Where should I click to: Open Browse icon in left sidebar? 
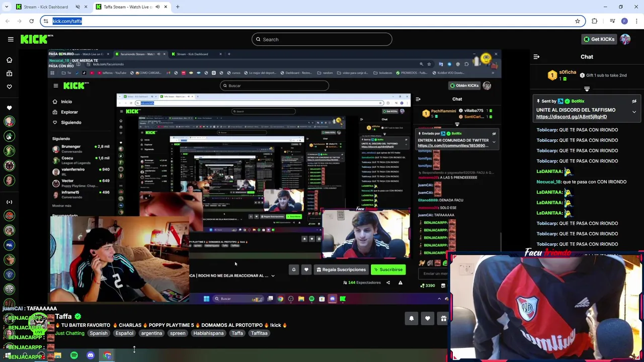[9, 73]
